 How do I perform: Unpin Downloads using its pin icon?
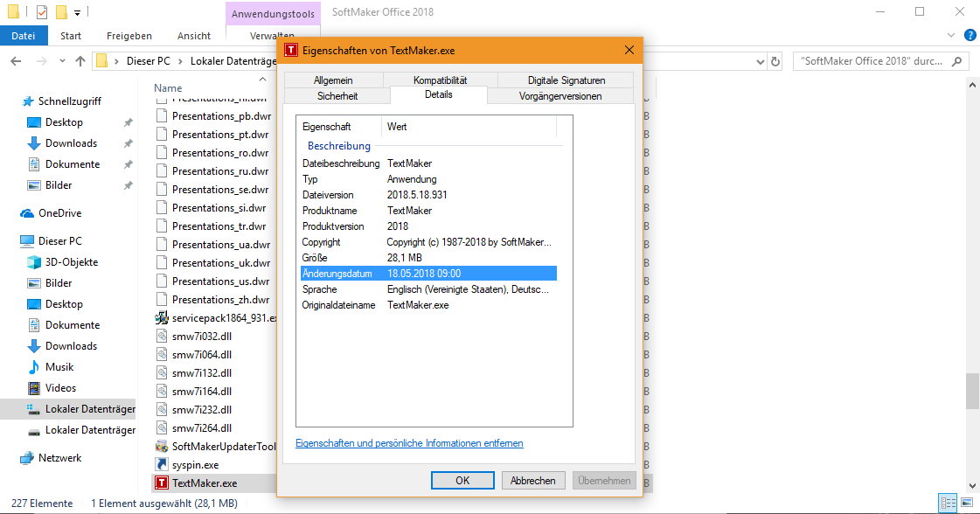[129, 143]
